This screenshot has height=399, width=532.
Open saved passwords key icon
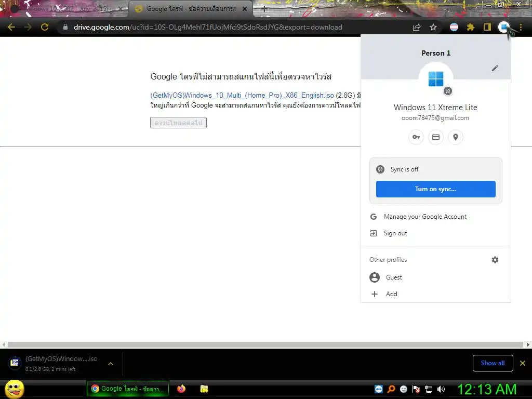point(416,137)
